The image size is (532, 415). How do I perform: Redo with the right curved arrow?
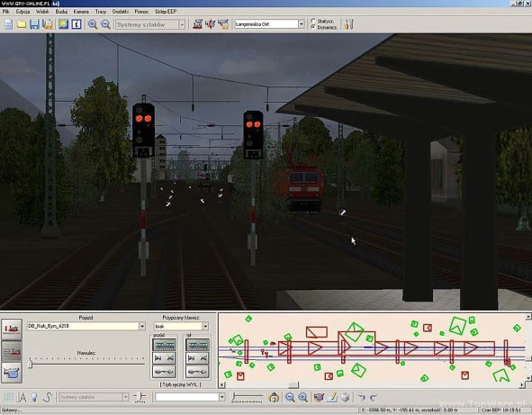[374, 397]
